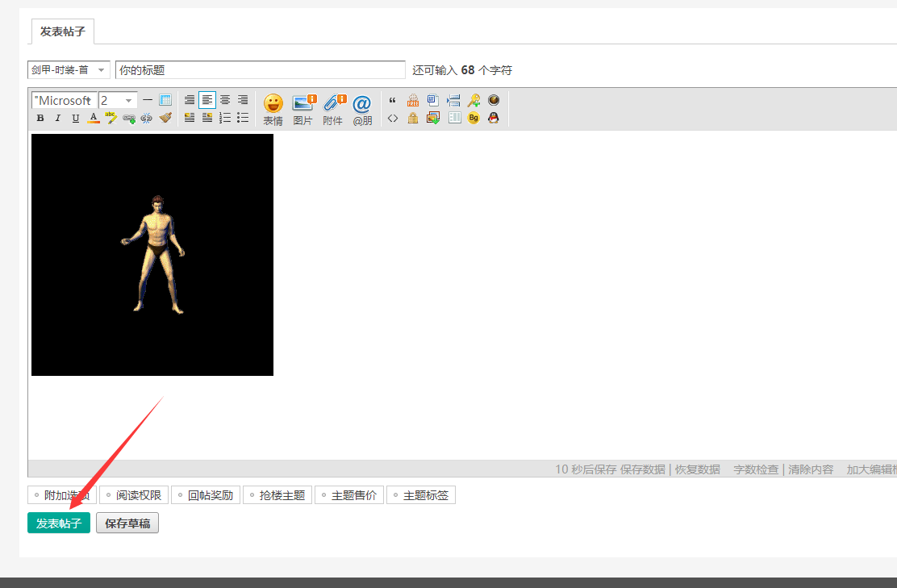Screen dimensions: 897x588
Task: Open the 剑甲-时装 category dropdown
Action: [x=69, y=70]
